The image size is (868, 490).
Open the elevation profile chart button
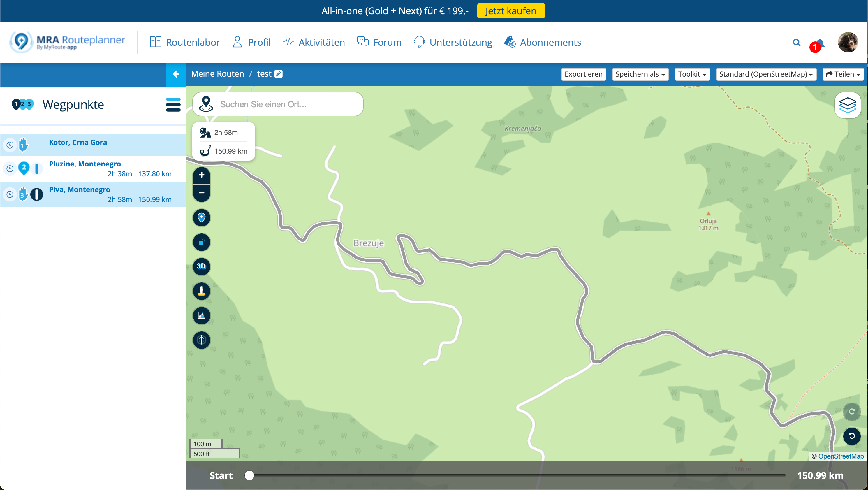(202, 315)
